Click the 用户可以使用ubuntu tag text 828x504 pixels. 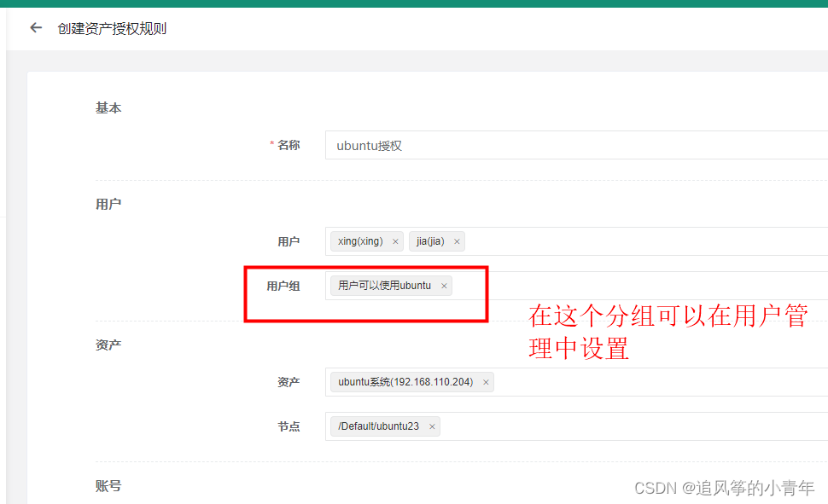384,286
